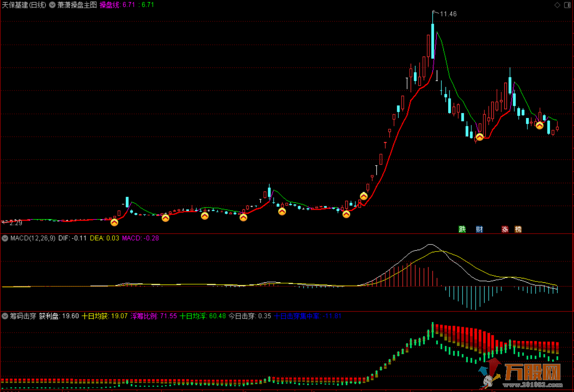Click the green 跌 event marker
The width and height of the screenshot is (574, 392).
click(x=462, y=229)
